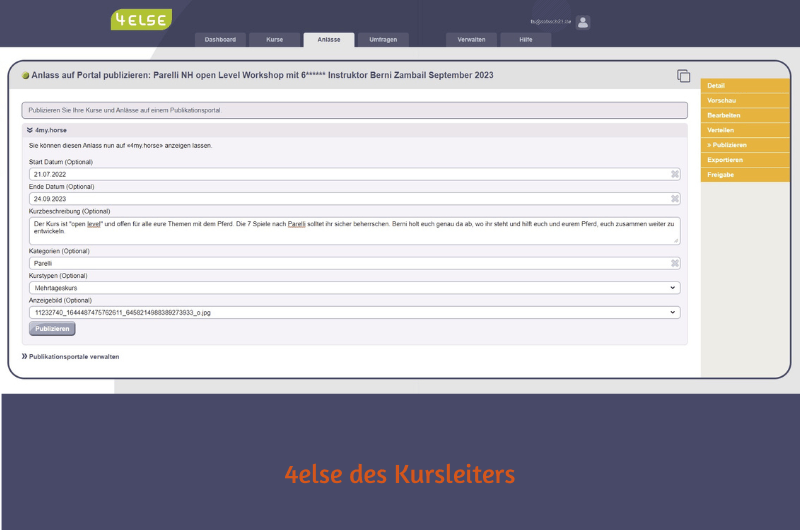Open the Anzeigebild dropdown
The height and width of the screenshot is (530, 800).
pos(355,312)
